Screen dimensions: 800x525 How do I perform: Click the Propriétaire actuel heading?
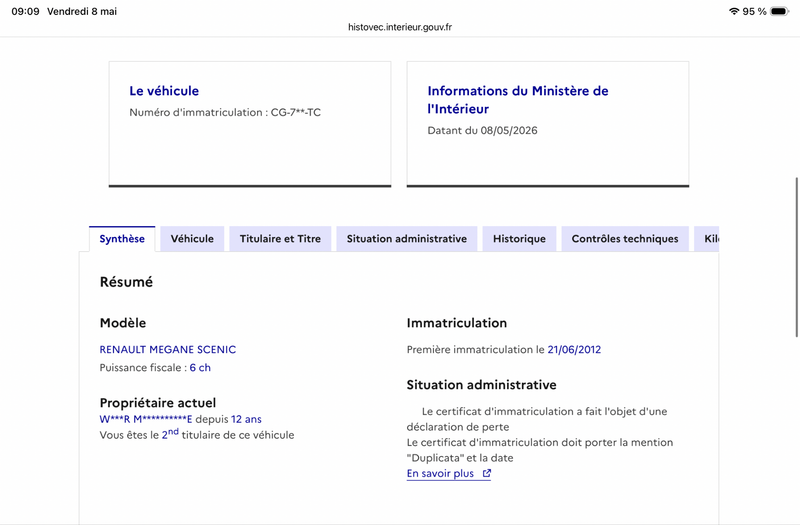point(158,403)
